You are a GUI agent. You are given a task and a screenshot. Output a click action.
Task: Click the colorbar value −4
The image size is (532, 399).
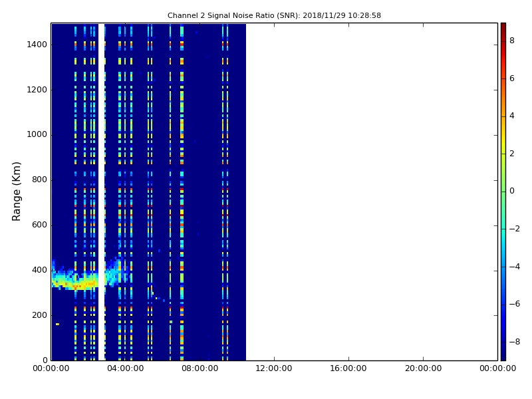[514, 267]
